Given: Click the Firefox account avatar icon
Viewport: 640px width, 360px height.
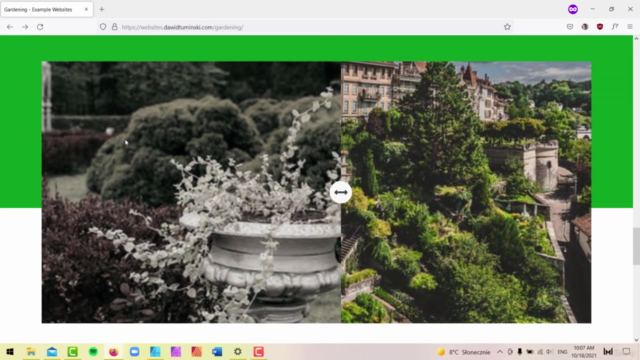Looking at the screenshot, I should (x=585, y=27).
